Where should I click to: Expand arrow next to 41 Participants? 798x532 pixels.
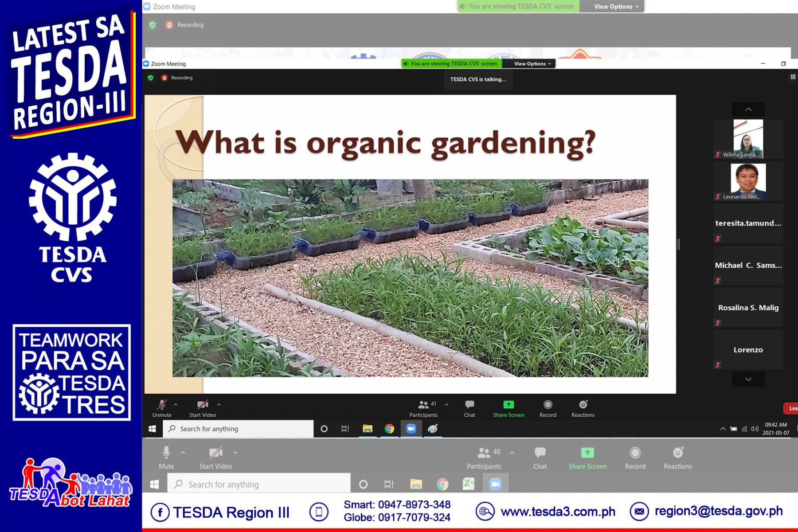pyautogui.click(x=446, y=404)
